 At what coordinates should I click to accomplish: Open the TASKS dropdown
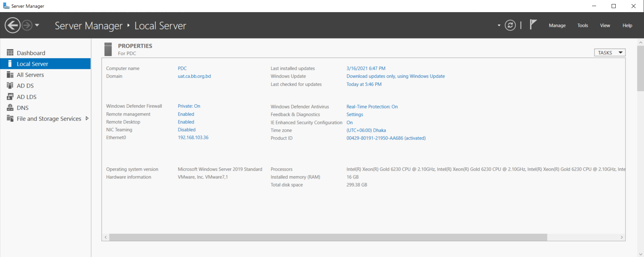tap(610, 53)
